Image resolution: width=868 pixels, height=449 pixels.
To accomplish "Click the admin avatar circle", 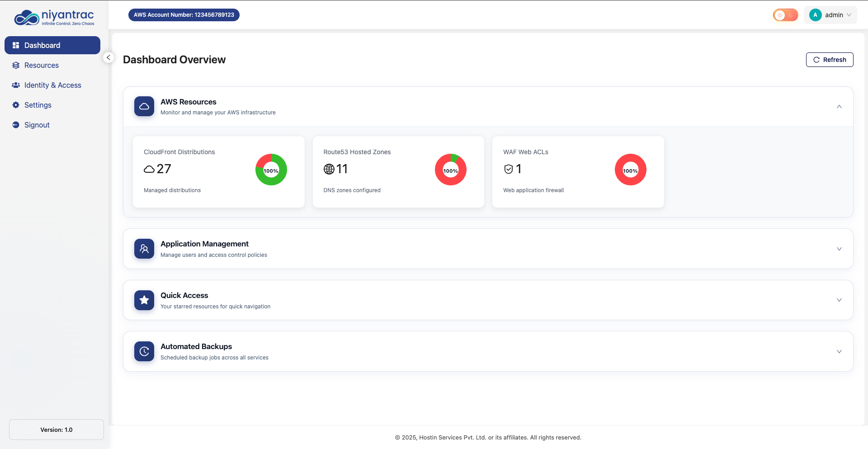I will pos(815,15).
